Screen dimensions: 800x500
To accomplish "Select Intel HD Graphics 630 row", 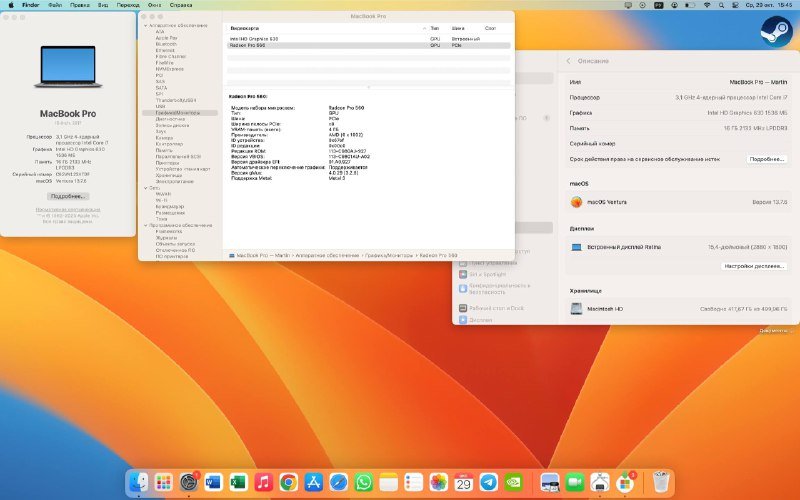I will (x=368, y=39).
